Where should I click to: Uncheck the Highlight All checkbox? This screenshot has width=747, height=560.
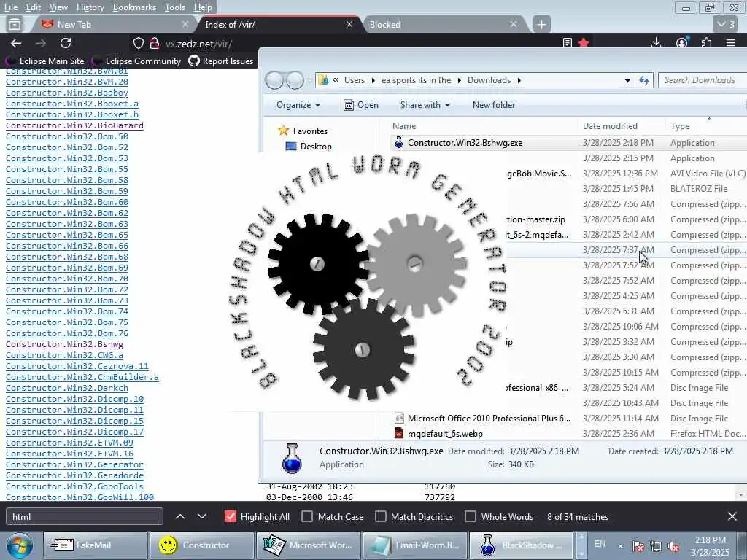coord(230,516)
